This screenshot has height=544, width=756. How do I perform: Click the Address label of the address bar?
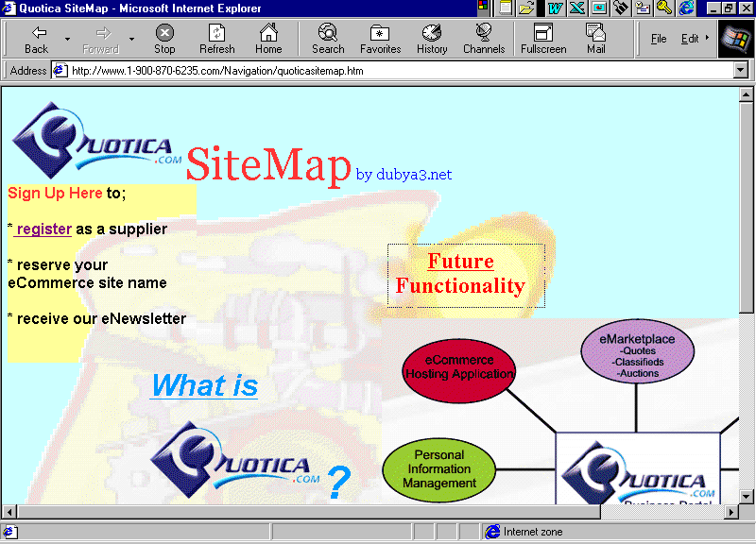point(28,71)
